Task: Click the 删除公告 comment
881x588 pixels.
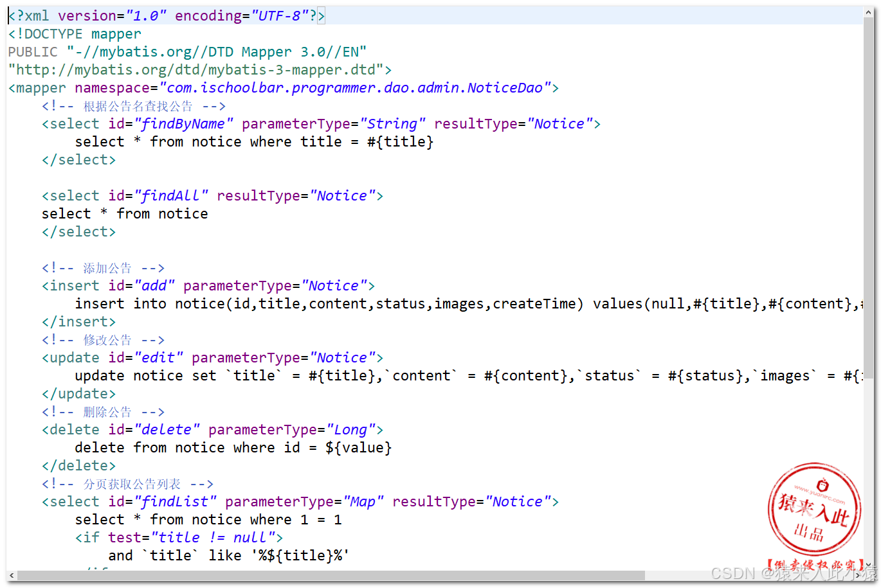Action: pos(104,411)
